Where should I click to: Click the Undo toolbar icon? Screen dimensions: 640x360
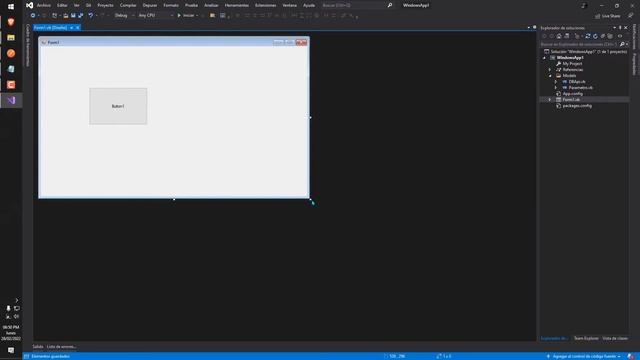[91, 16]
